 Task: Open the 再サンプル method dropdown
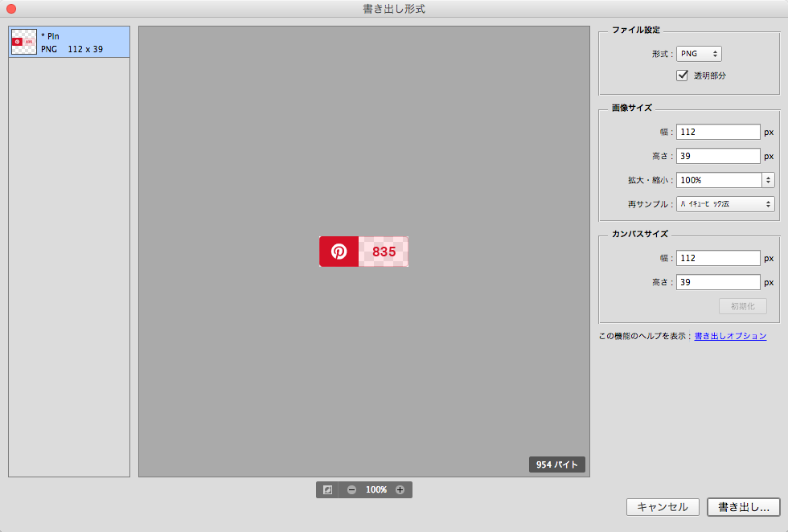pos(725,204)
